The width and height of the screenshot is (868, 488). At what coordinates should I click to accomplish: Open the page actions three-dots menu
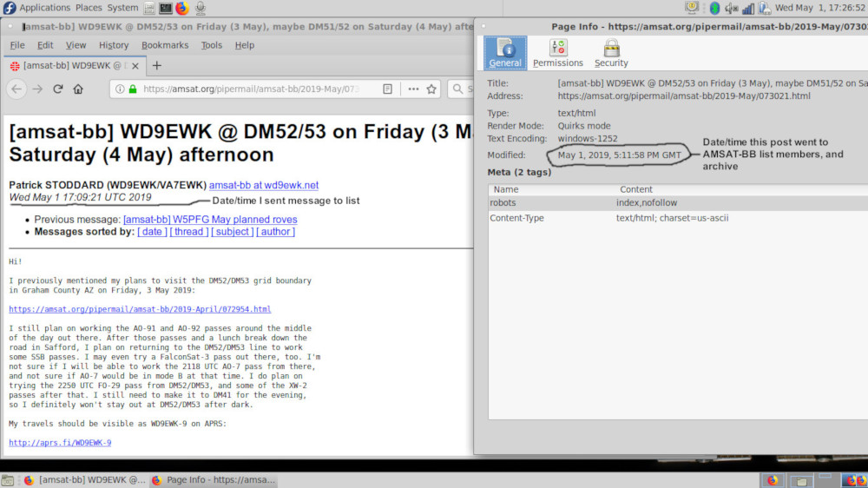[413, 89]
